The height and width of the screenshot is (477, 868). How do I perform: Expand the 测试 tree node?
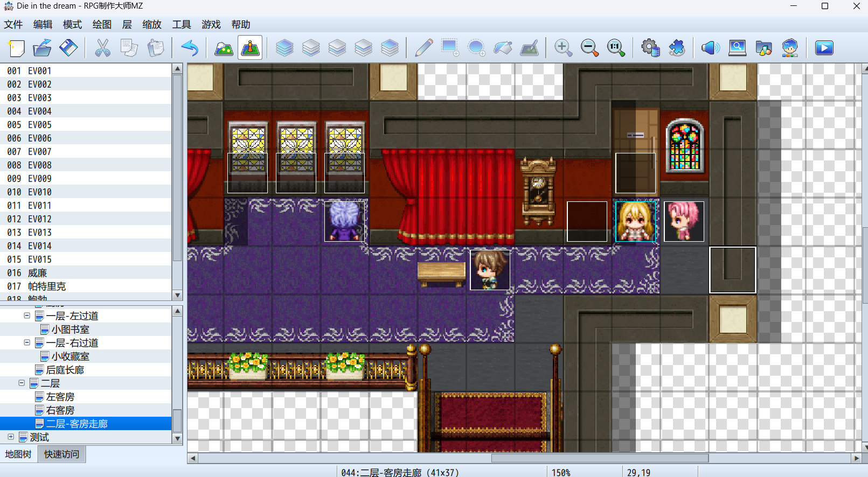[11, 437]
